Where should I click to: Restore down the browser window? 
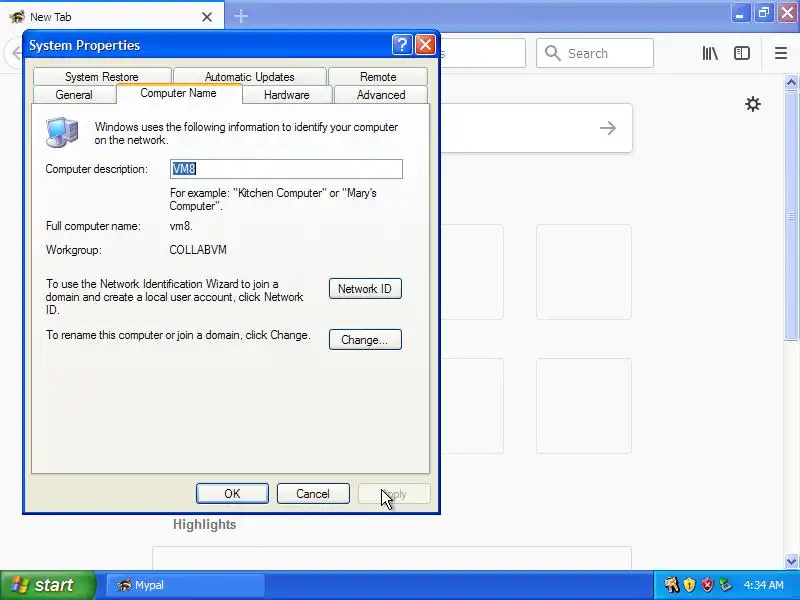tap(764, 13)
